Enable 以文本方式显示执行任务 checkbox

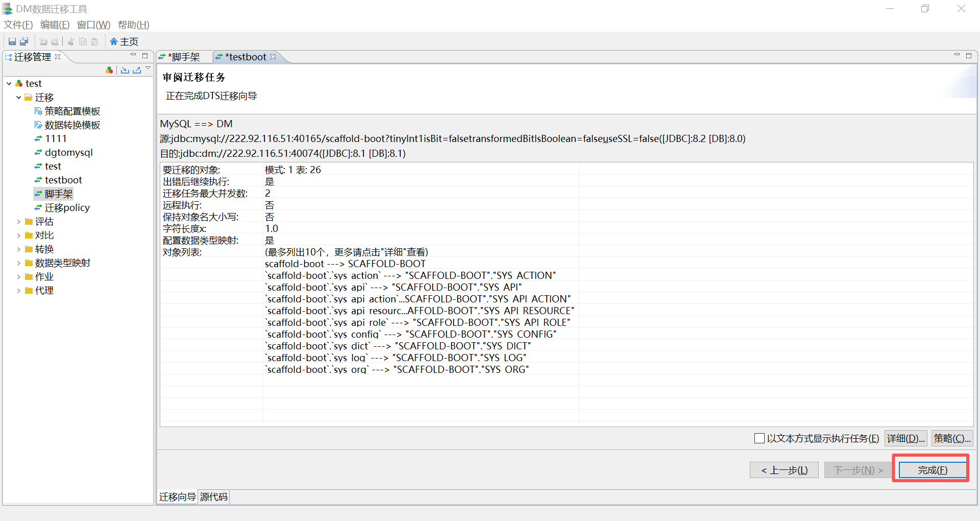click(x=759, y=438)
